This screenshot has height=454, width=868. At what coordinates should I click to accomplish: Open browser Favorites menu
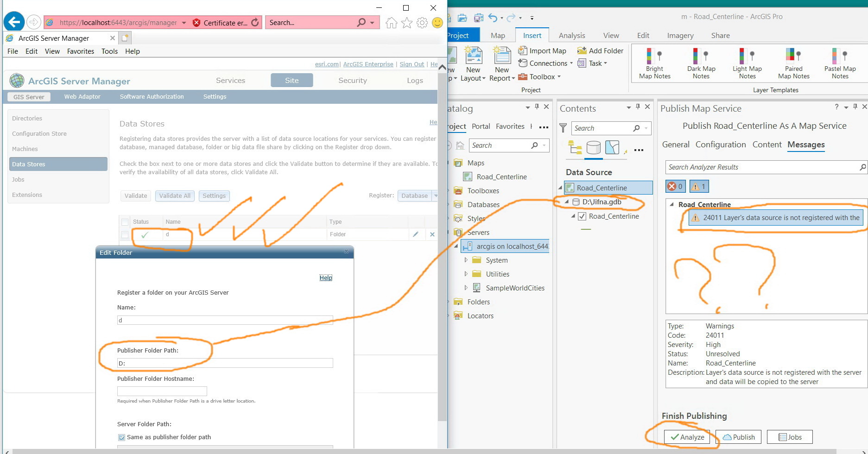click(81, 51)
